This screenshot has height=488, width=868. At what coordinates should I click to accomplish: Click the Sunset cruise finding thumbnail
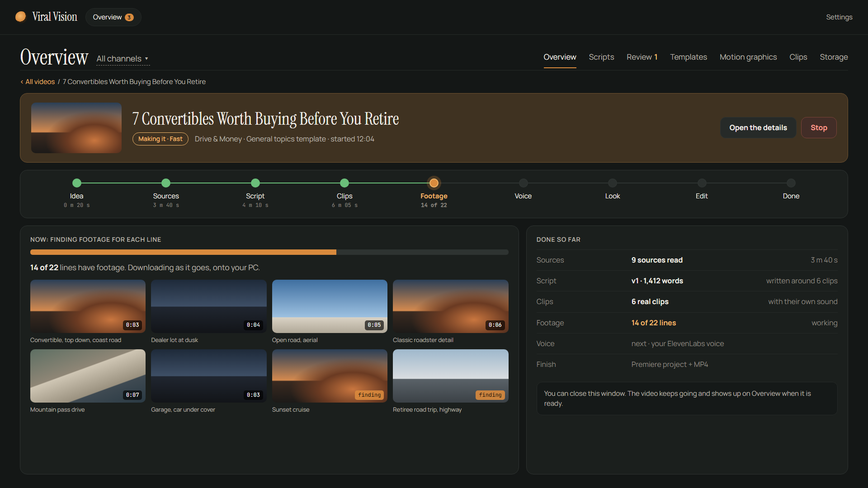330,376
